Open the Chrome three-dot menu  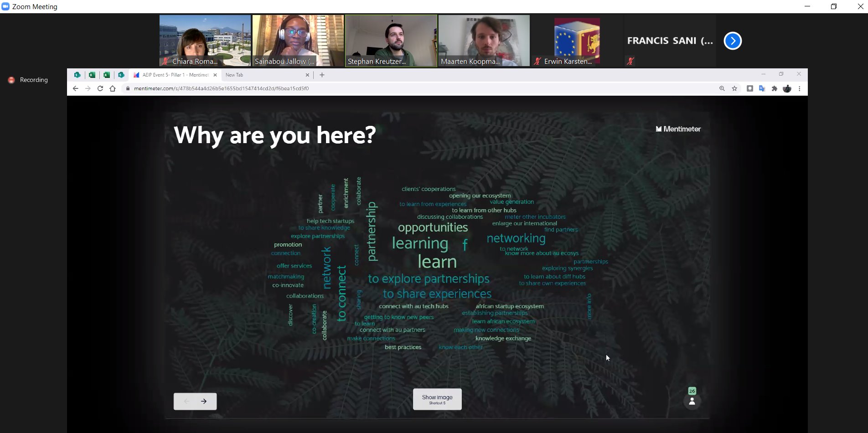click(x=800, y=88)
